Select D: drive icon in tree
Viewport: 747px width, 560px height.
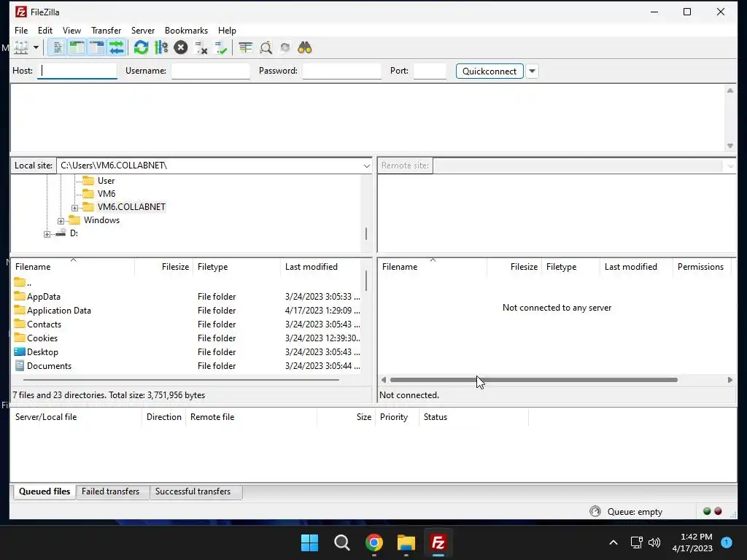point(61,233)
